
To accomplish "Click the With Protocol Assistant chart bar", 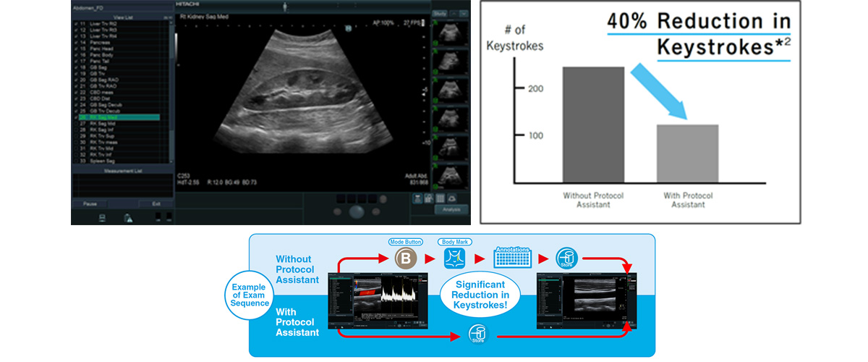I will (686, 153).
